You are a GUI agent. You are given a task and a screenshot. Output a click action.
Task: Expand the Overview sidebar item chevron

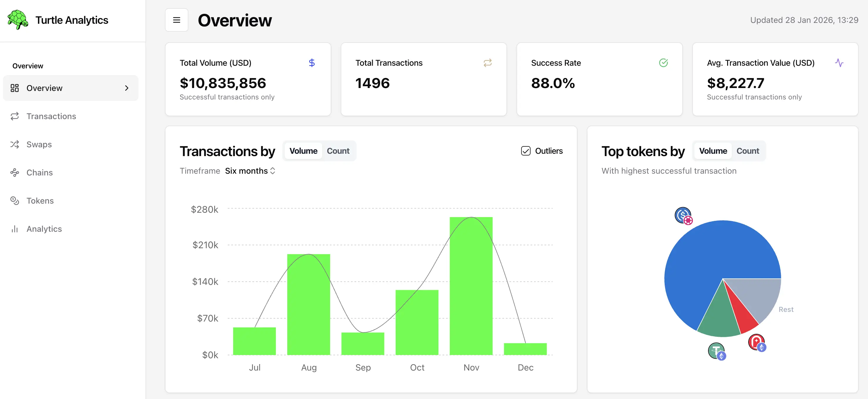click(127, 88)
